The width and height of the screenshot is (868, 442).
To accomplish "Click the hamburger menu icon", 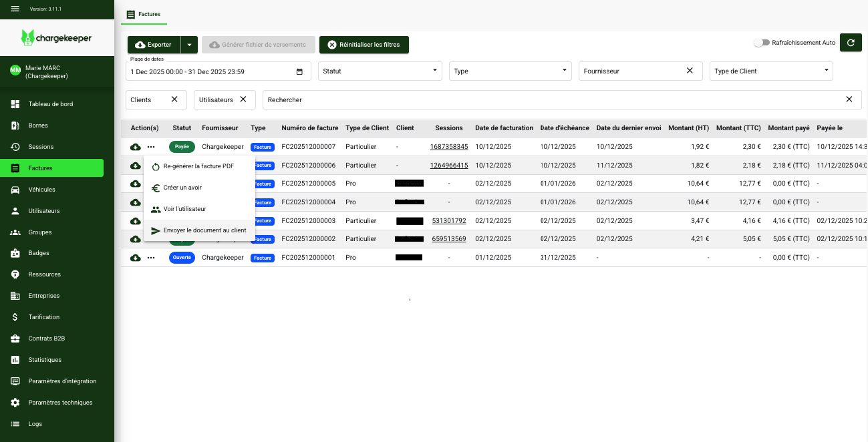I will point(15,9).
